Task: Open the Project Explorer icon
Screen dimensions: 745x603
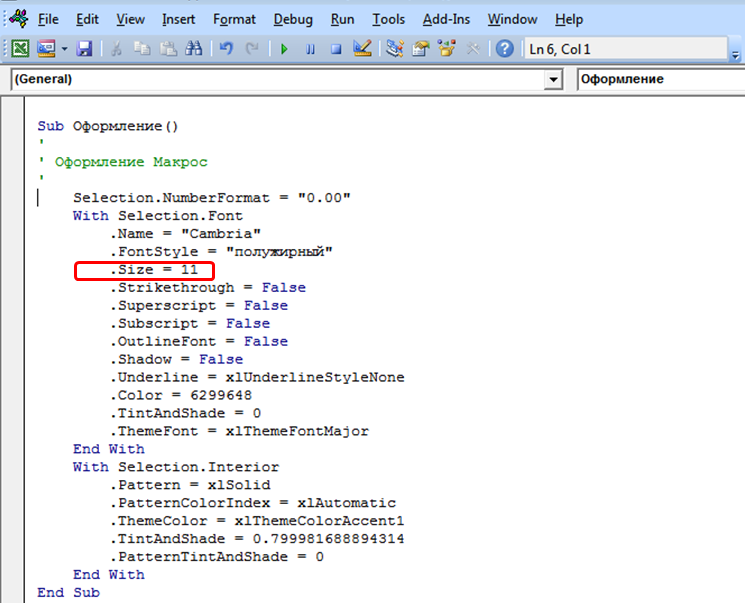Action: click(x=395, y=49)
